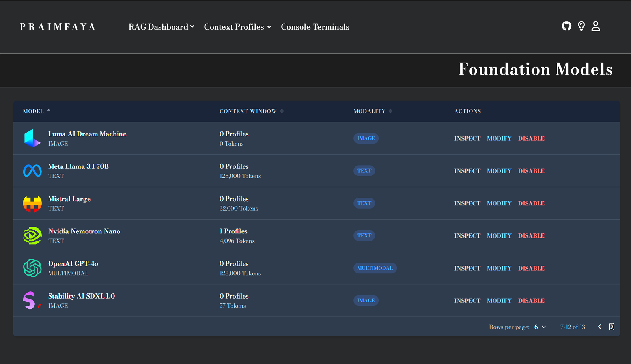This screenshot has width=631, height=364.
Task: Click the Nvidia Nemotron logo icon
Action: [32, 236]
